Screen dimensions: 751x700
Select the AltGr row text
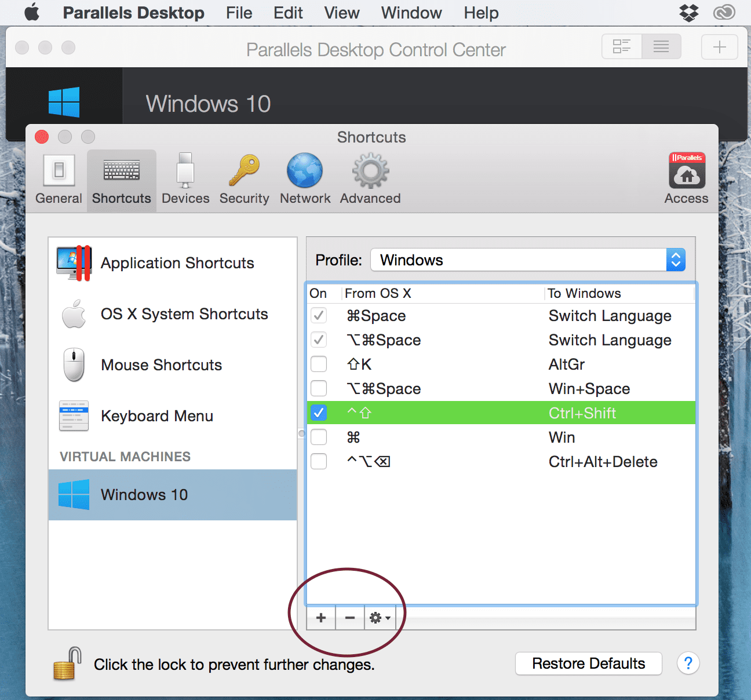pos(567,364)
